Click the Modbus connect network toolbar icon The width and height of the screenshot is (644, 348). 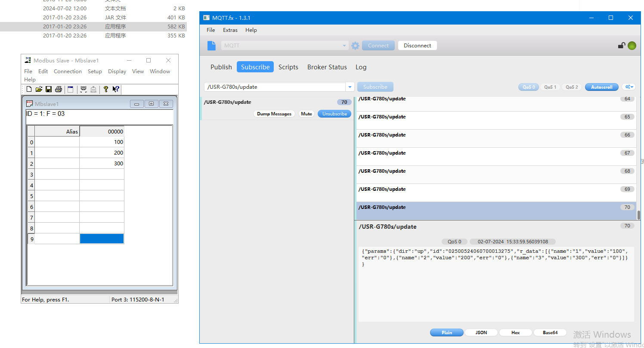click(84, 89)
